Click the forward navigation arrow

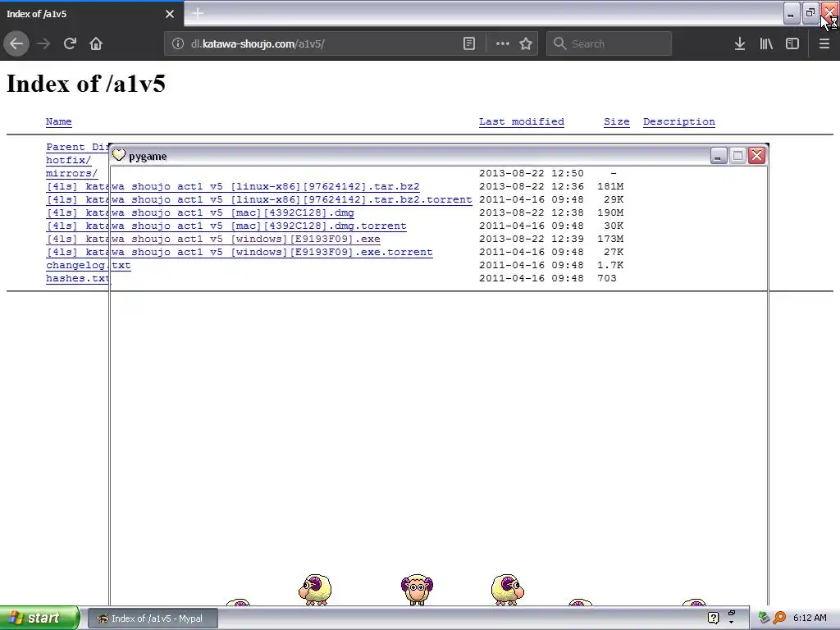point(43,43)
